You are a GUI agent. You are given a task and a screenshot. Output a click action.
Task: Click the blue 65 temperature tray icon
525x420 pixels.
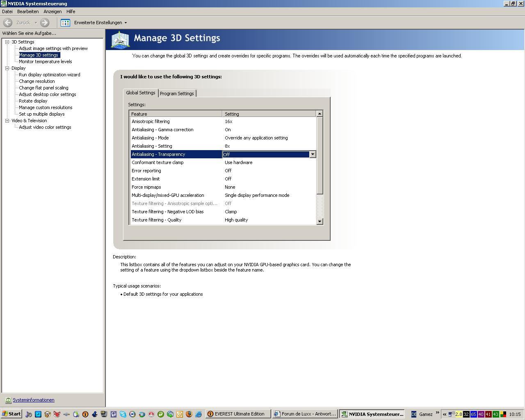click(x=474, y=414)
